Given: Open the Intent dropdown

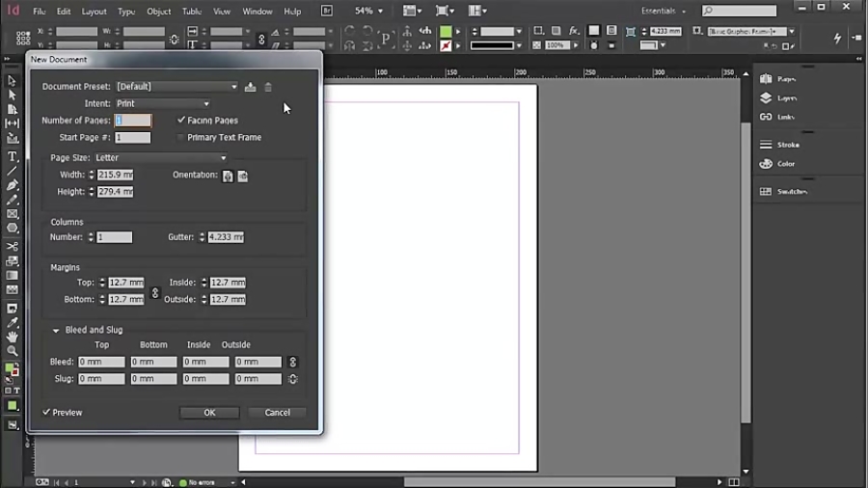Looking at the screenshot, I should click(x=163, y=103).
